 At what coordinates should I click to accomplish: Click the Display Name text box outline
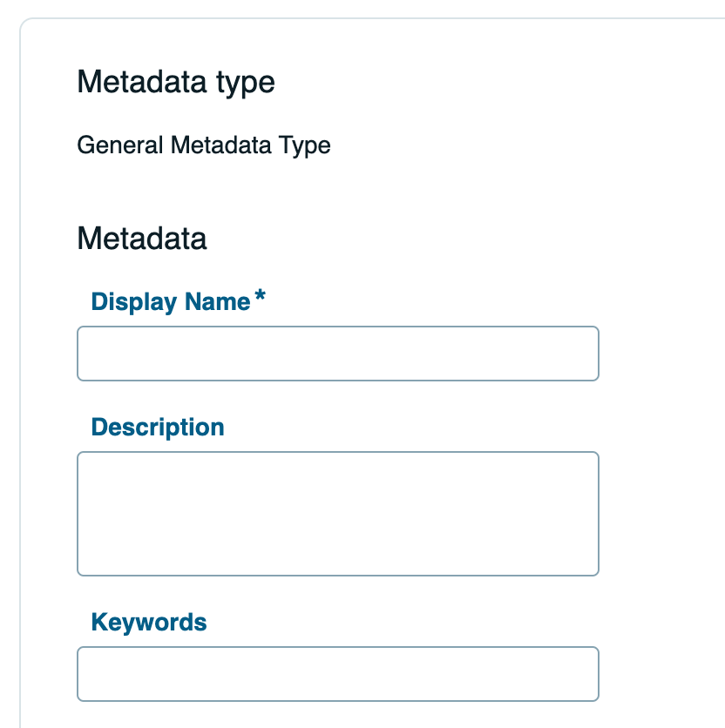338,328
